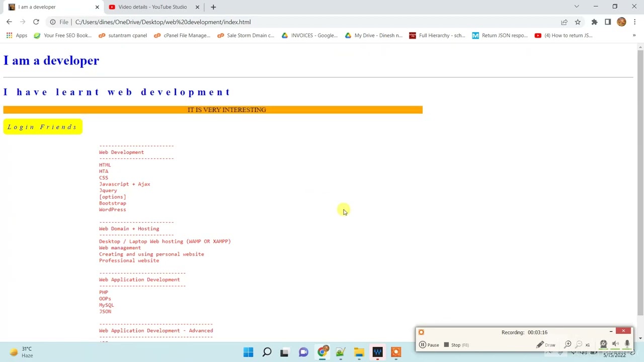The width and height of the screenshot is (644, 362).
Task: Toggle the microphone in the recorder
Action: click(627, 344)
